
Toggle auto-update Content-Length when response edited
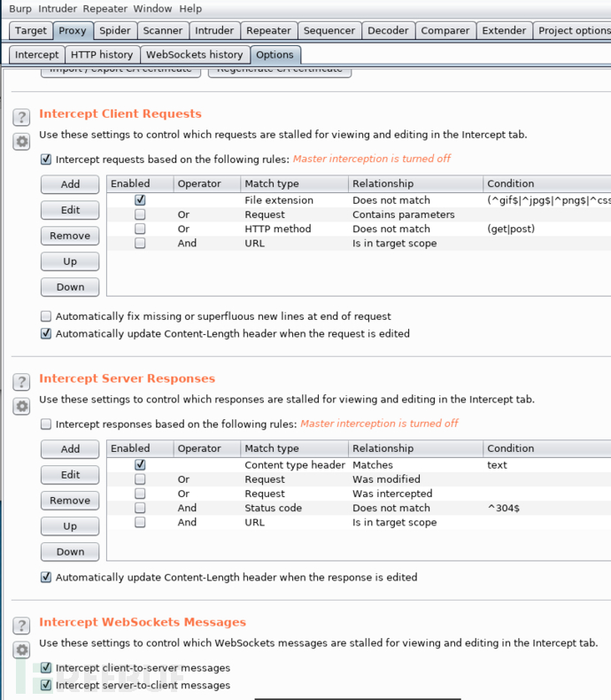[46, 577]
